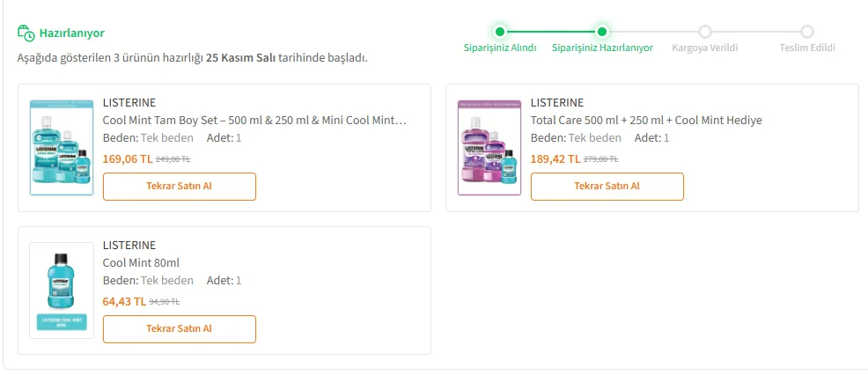
Task: Click the Teslim Edildi step circle
Action: (807, 32)
